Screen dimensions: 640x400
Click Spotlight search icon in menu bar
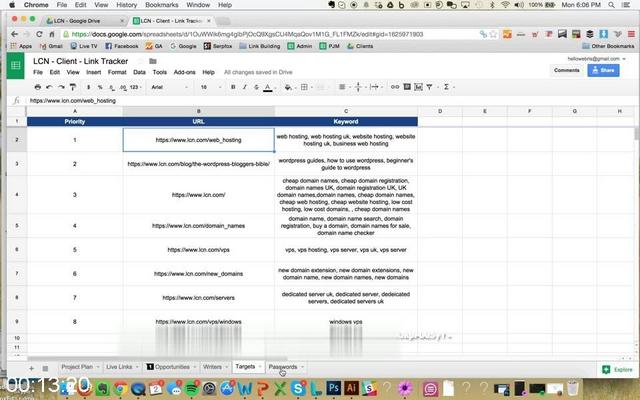point(611,5)
